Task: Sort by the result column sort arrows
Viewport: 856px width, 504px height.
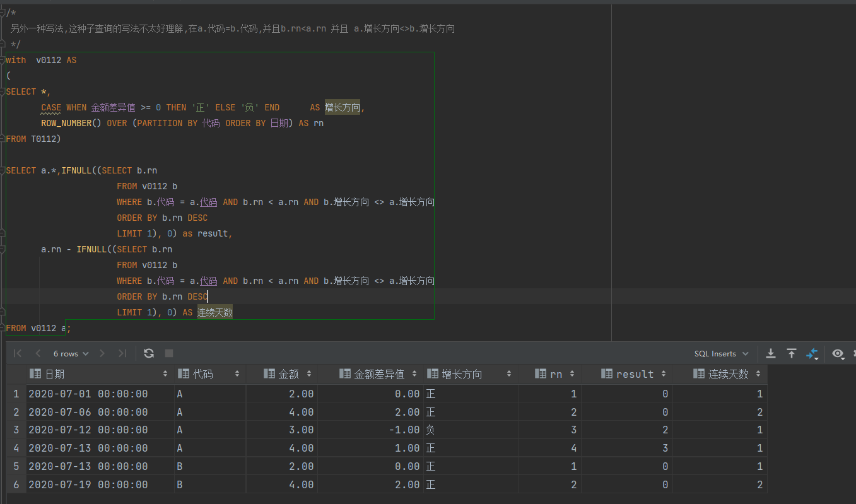Action: [664, 374]
